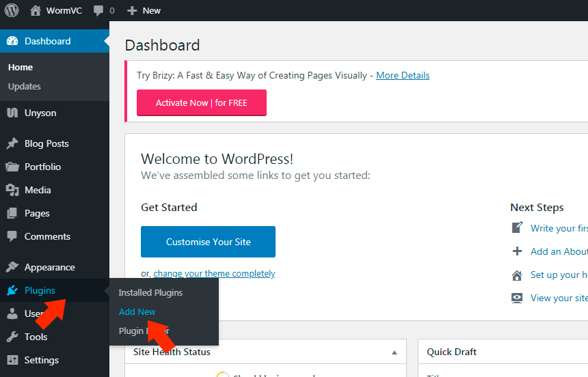This screenshot has height=377, width=588.
Task: Click the Get Started heading
Action: coord(169,207)
